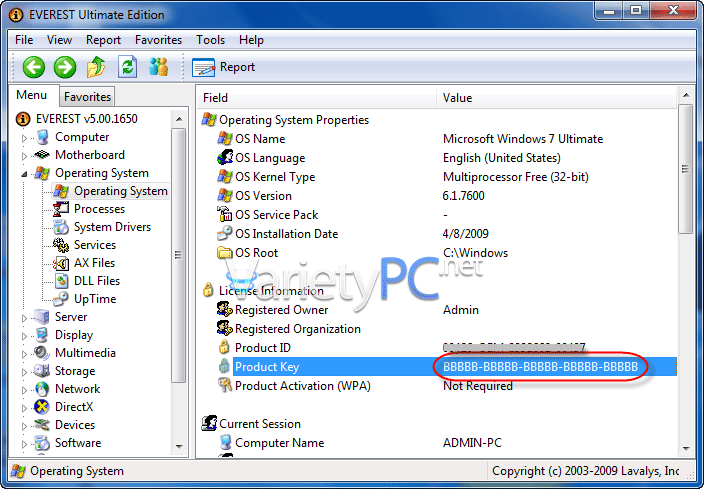
Task: Collapse the Operating System tree node
Action: tap(24, 174)
